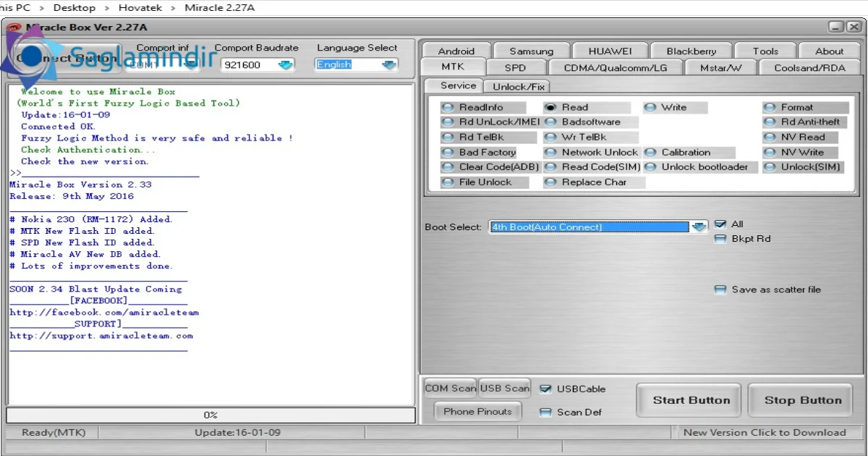Open the Comport Baudrate dropdown
Viewport: 868px width, 456px height.
[x=285, y=64]
